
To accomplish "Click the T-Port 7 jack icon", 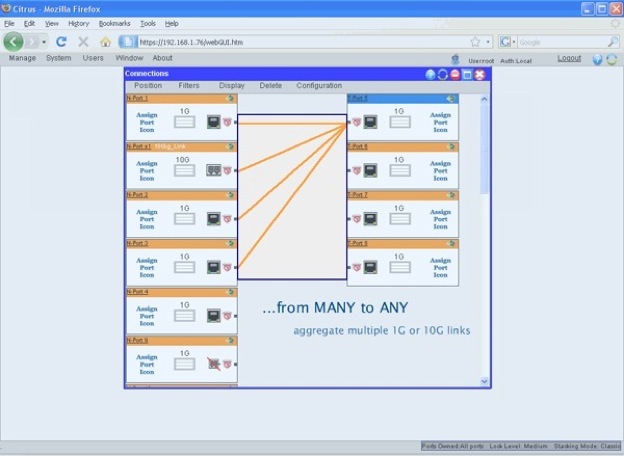I will [370, 219].
